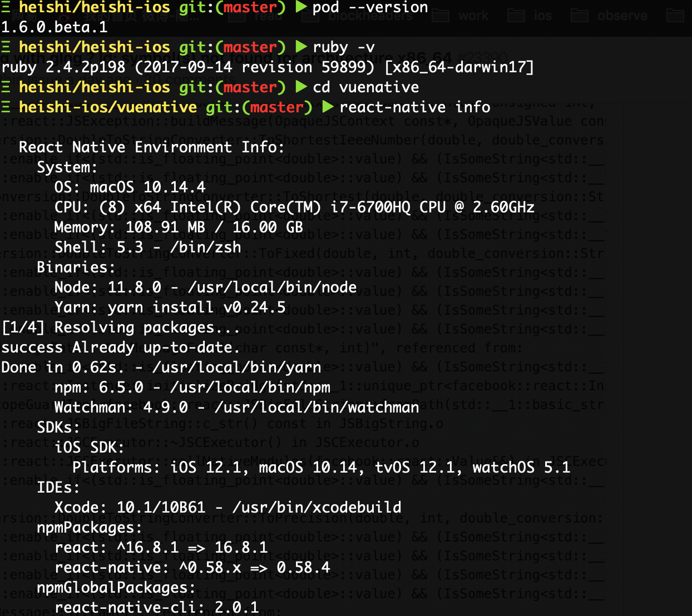This screenshot has width=692, height=616.
Task: Select the 'ruby 2.4.2p198' output line
Action: pos(268,67)
